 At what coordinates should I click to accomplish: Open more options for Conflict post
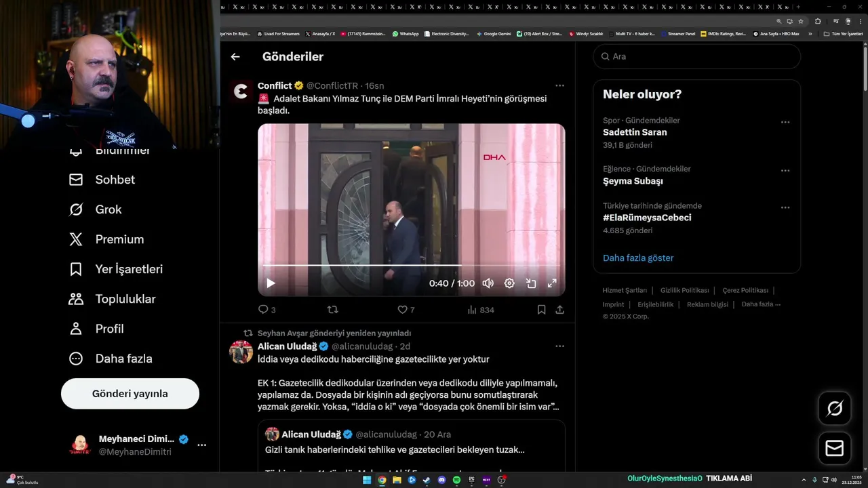559,85
